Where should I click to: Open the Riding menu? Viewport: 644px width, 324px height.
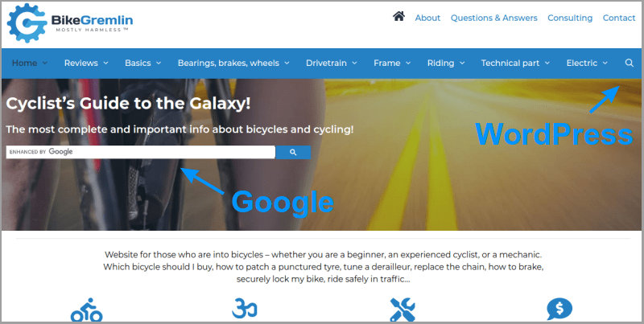coord(446,64)
